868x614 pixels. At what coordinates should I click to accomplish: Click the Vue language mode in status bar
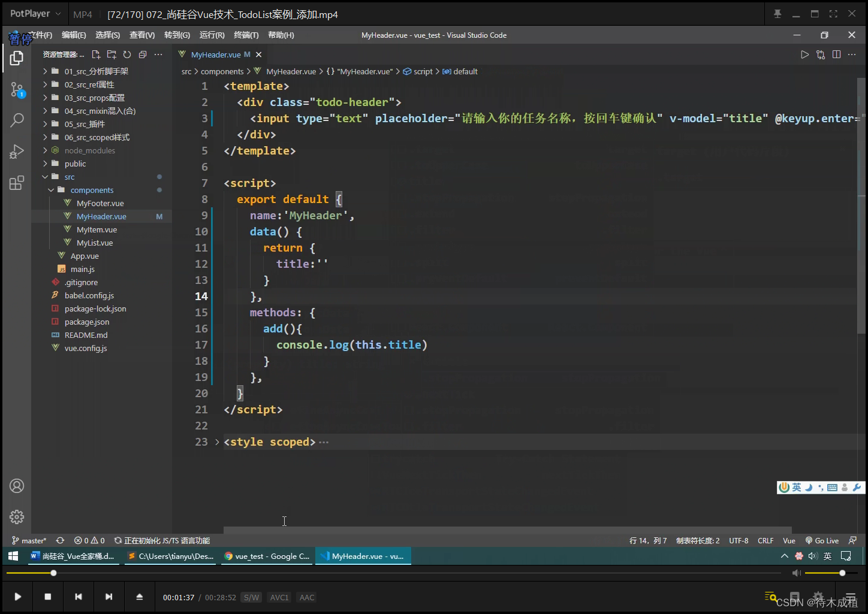(x=789, y=540)
